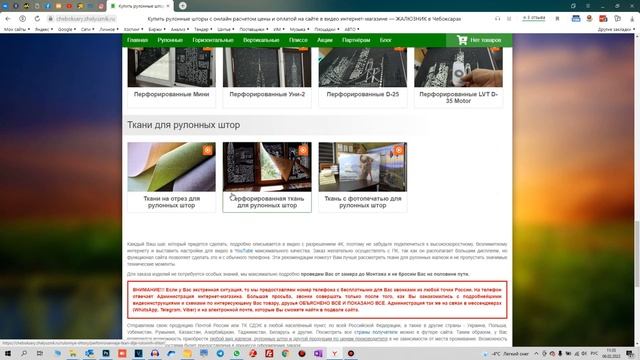Switch to the active Купить рулонные шторы tab
This screenshot has height=360, width=640.
(140, 6)
